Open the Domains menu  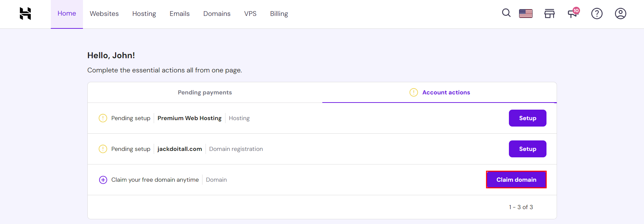[217, 14]
